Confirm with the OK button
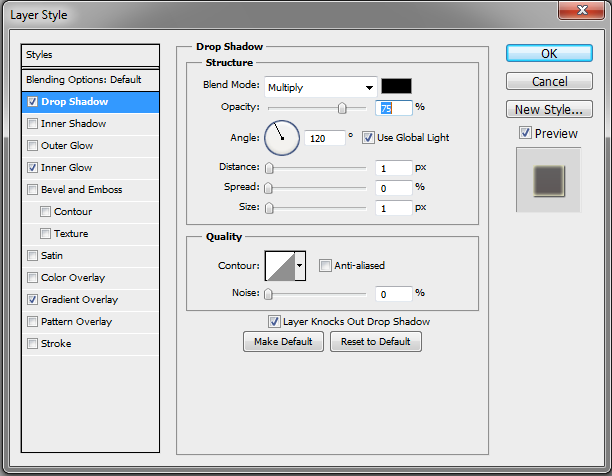 (x=549, y=53)
